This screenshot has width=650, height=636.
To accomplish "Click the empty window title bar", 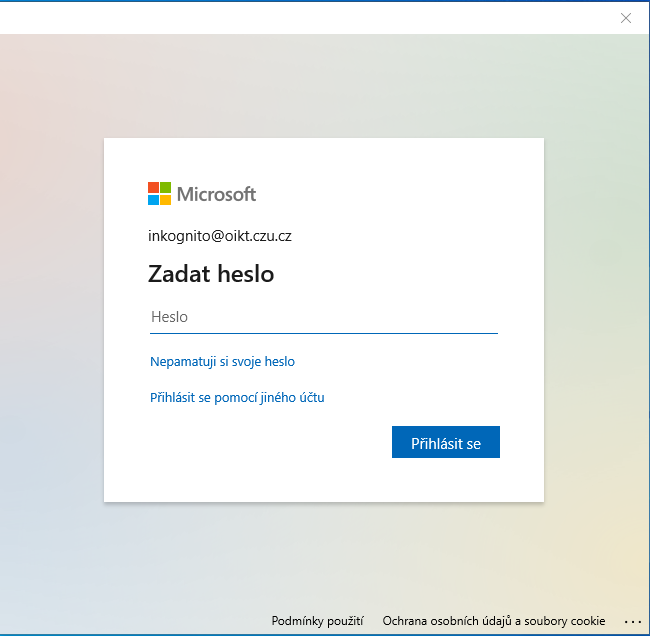I will pos(300,18).
